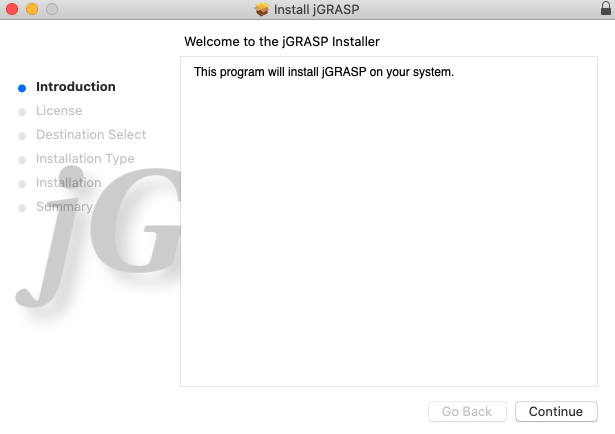Select the Summary step in sidebar

point(64,207)
